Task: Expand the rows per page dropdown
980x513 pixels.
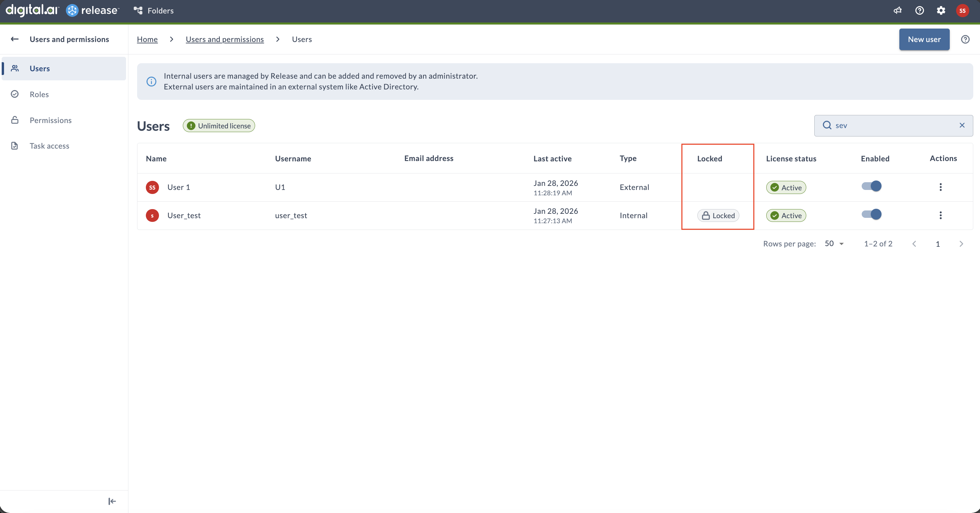Action: 834,244
